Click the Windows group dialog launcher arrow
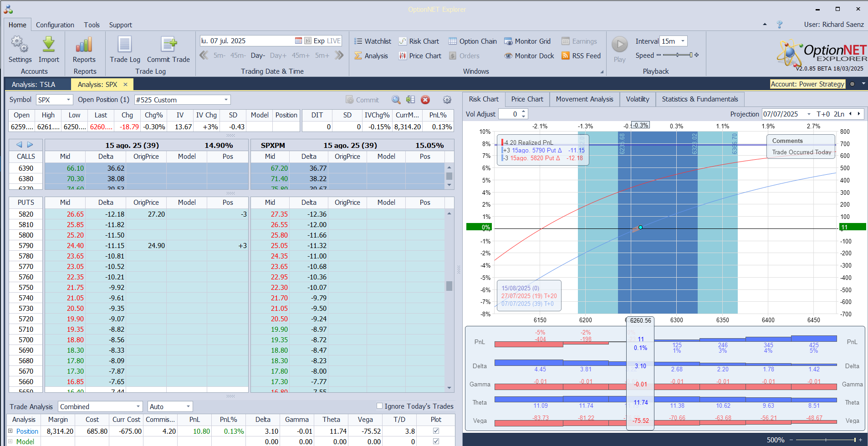The width and height of the screenshot is (868, 446). (602, 72)
